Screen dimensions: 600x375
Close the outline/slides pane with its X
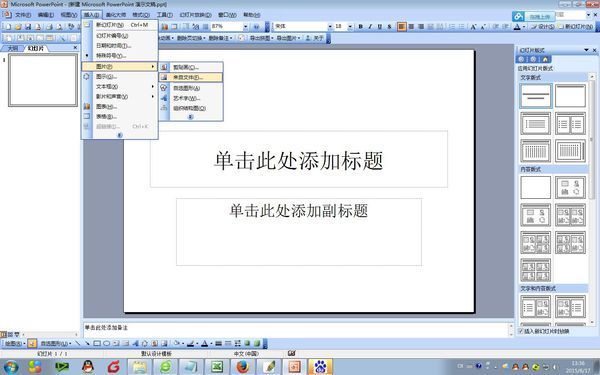tap(75, 48)
